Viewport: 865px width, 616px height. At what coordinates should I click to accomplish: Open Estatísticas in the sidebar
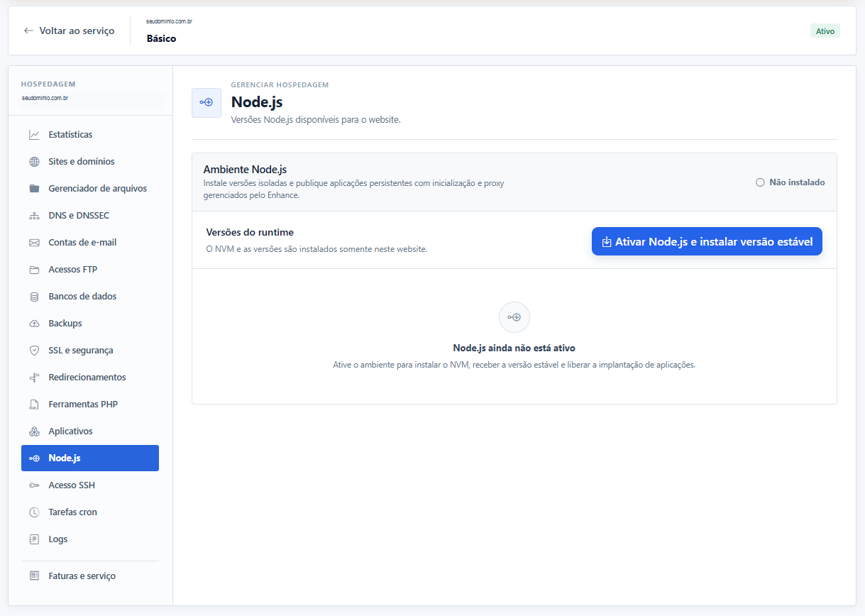90,135
